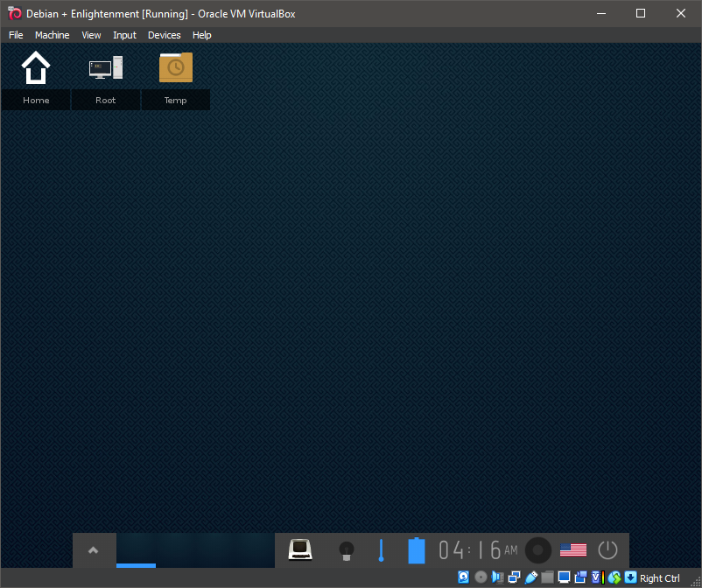Screen dimensions: 702x588
Task: Open the Home desktop icon
Action: (36, 68)
